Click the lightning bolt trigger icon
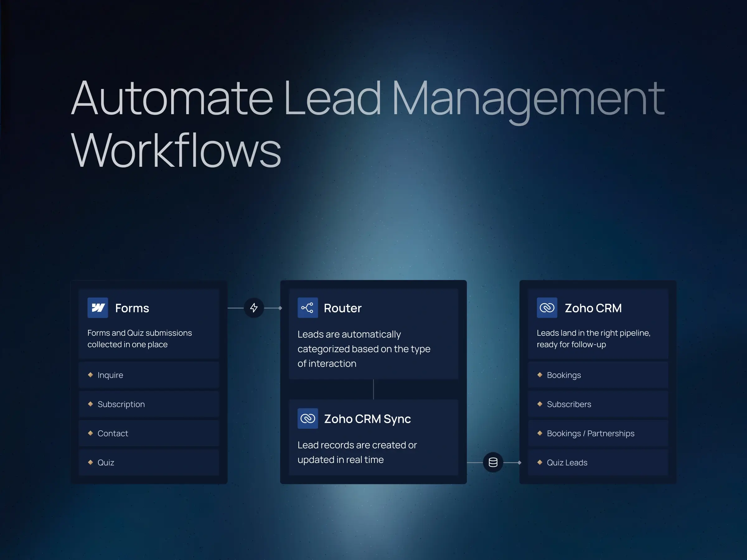Image resolution: width=747 pixels, height=560 pixels. [x=254, y=308]
